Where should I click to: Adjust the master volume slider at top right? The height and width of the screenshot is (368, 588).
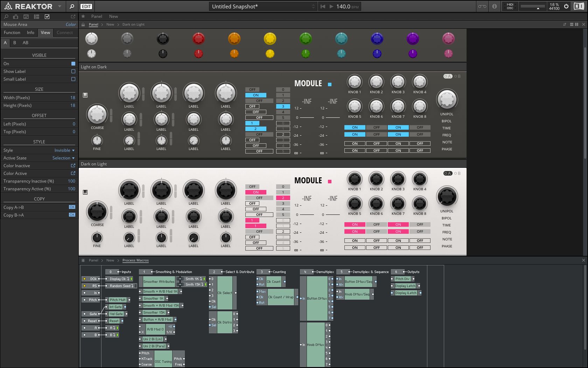[x=533, y=6]
